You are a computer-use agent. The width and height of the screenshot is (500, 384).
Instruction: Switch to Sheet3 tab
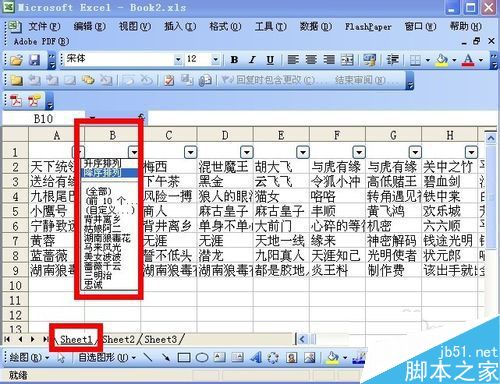tap(160, 340)
